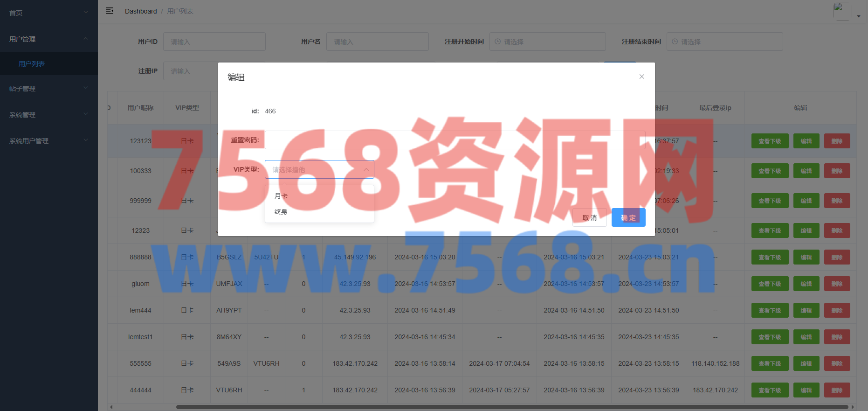Close the 编辑 dialog with the X icon

642,77
